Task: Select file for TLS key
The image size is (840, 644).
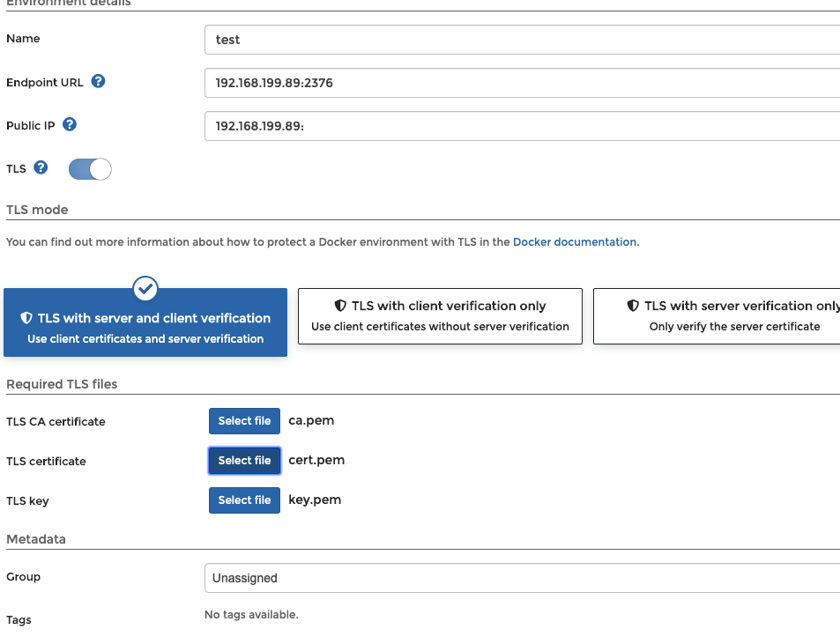Action: (244, 500)
